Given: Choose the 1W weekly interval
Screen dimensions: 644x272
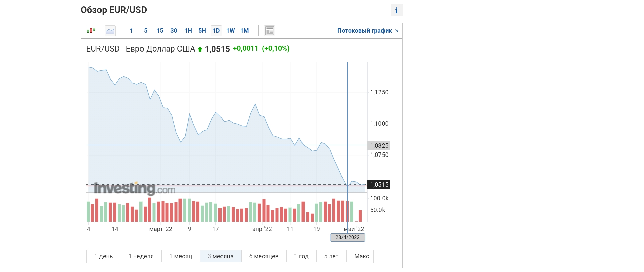Looking at the screenshot, I should 230,31.
